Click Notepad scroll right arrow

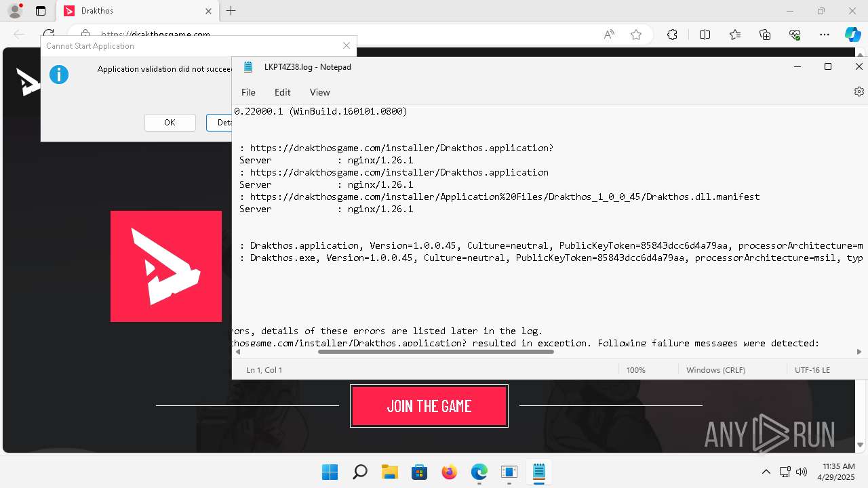pos(859,352)
